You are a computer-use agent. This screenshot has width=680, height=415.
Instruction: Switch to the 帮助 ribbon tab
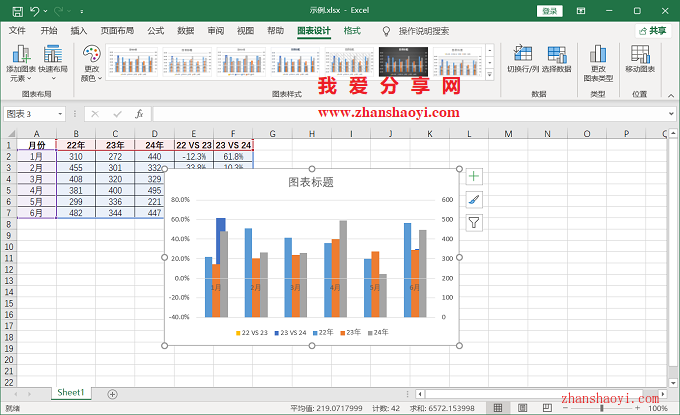[x=275, y=30]
